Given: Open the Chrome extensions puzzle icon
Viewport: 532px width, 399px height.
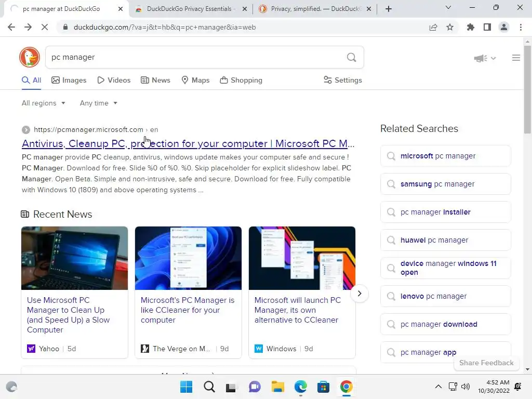Looking at the screenshot, I should pos(471,27).
